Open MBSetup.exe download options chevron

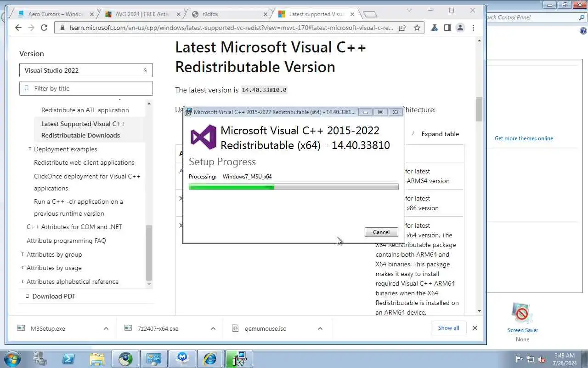tap(106, 328)
